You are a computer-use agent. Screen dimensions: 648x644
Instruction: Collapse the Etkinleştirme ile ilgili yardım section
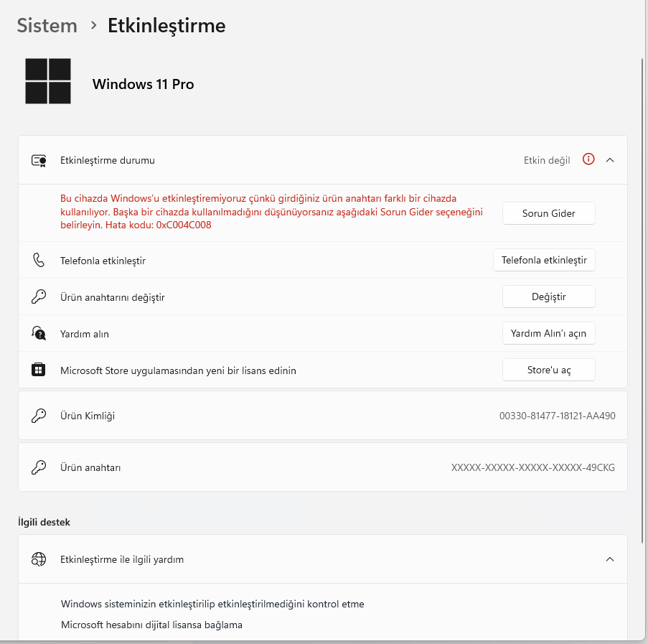pos(609,559)
